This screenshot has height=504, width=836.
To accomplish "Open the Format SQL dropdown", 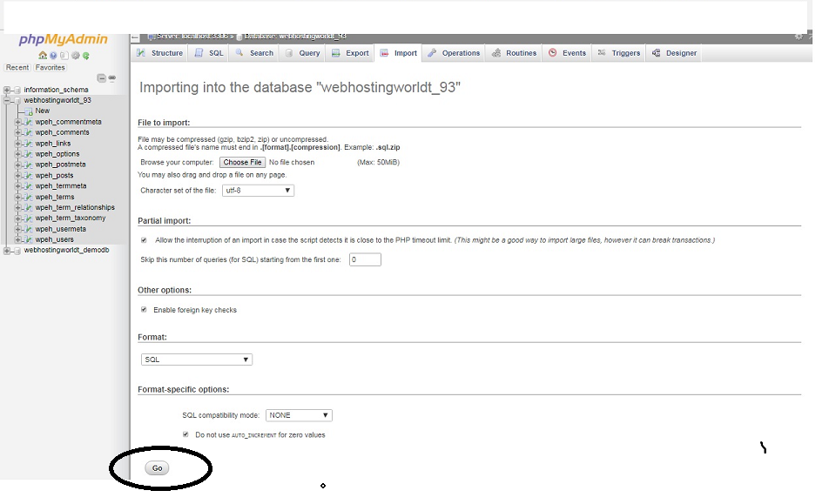I will pyautogui.click(x=197, y=360).
